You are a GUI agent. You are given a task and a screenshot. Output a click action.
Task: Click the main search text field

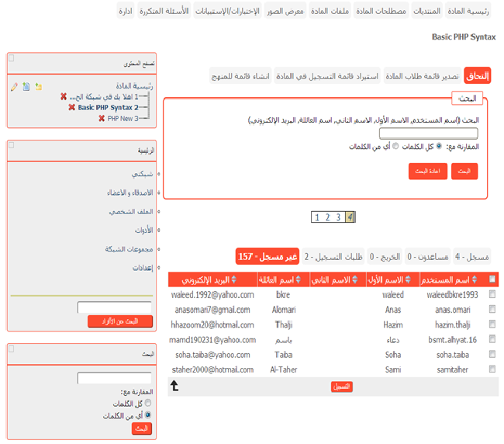tap(429, 134)
